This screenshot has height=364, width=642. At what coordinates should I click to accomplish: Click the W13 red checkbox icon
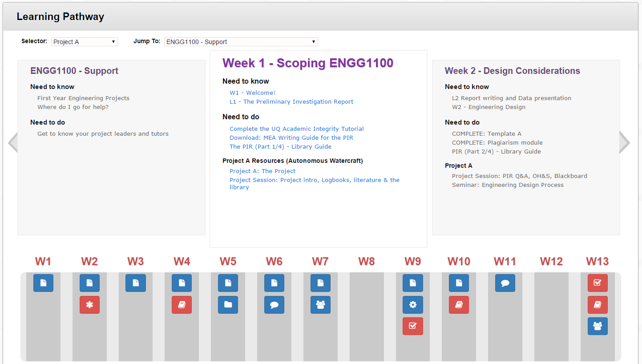[598, 283]
